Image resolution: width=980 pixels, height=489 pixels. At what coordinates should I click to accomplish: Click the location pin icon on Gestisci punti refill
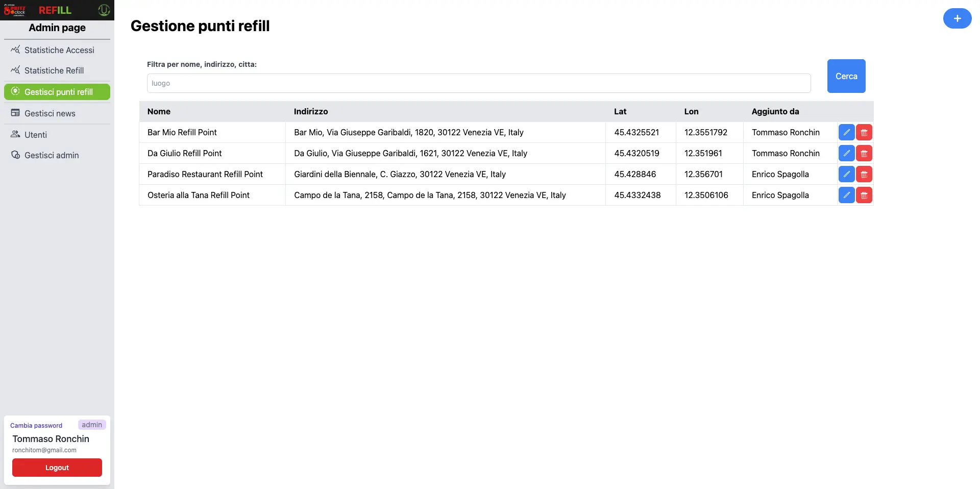point(16,92)
